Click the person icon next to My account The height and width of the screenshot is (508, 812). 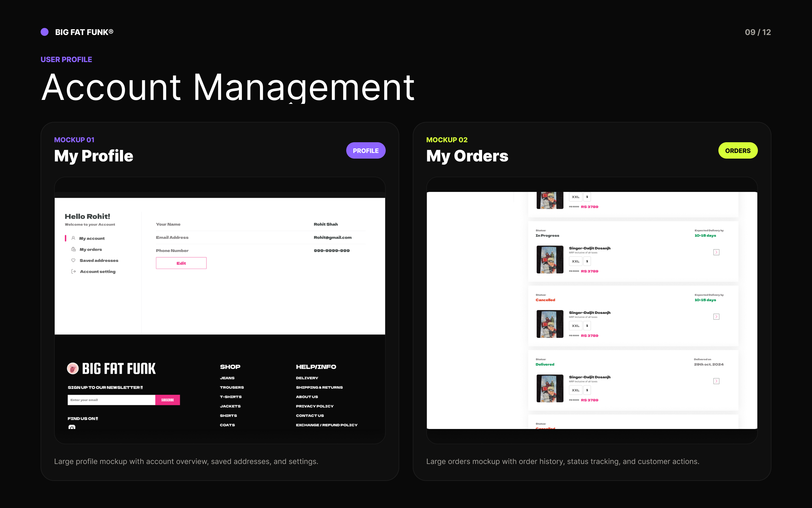(73, 238)
